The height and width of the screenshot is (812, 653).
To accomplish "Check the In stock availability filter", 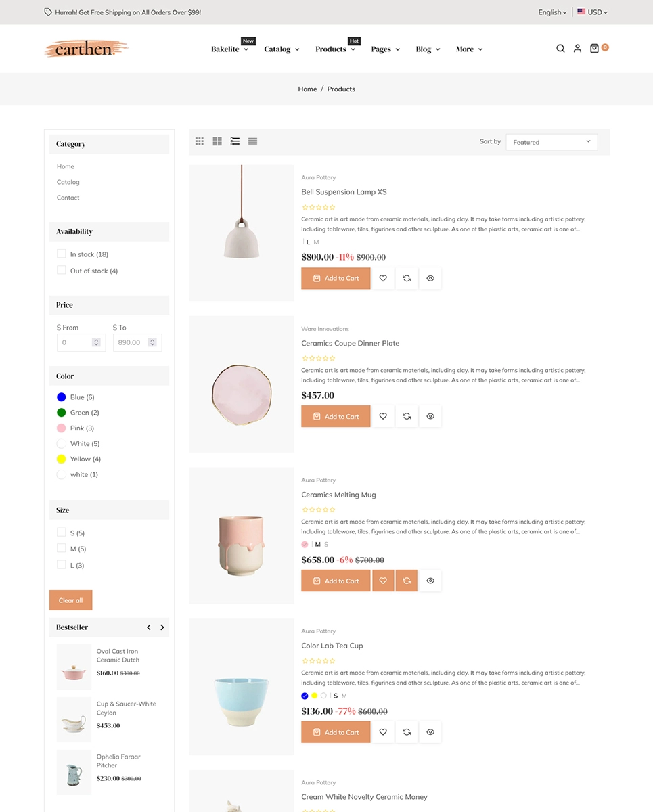I will coord(61,254).
